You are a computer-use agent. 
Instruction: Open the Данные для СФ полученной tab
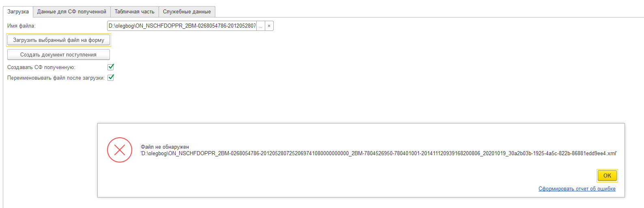pyautogui.click(x=72, y=12)
